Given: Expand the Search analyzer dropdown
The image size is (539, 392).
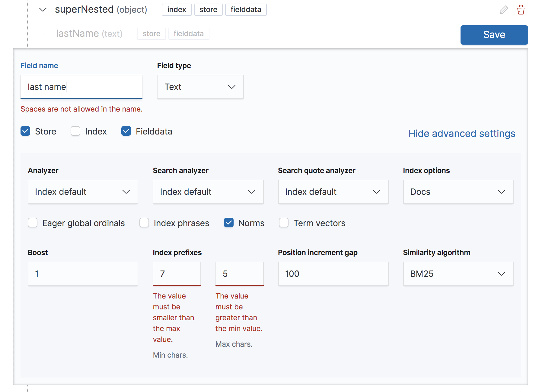Looking at the screenshot, I should point(208,192).
